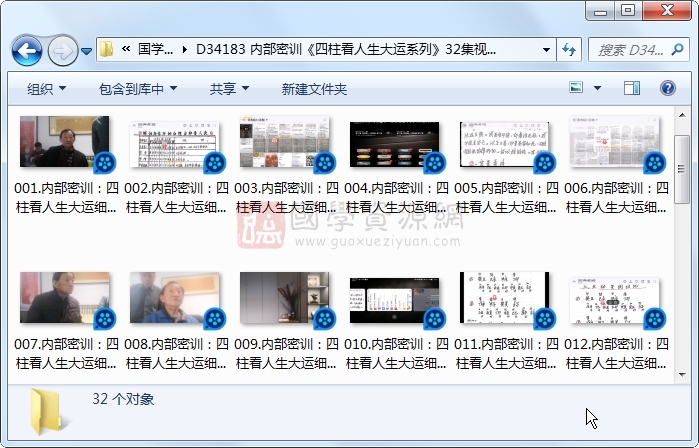Click file name text 006.内部密训：四柱看人生大运细...
This screenshot has width=699, height=448.
(616, 197)
